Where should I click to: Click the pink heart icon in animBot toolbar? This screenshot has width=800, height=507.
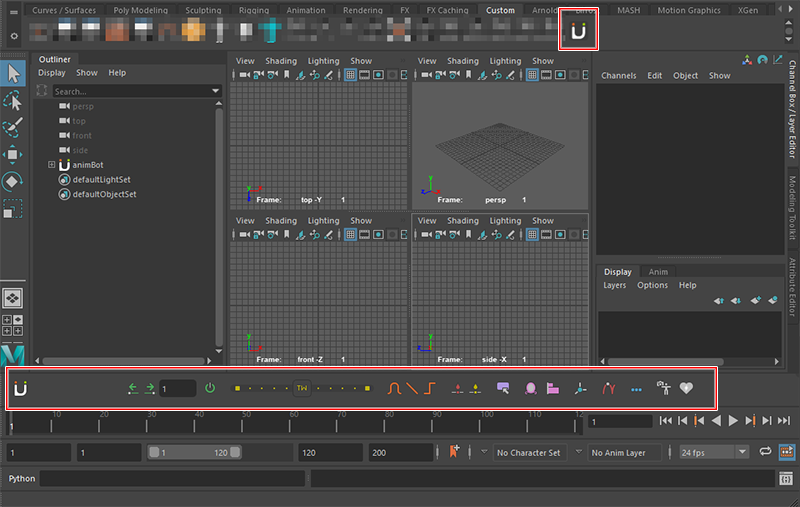[x=686, y=388]
